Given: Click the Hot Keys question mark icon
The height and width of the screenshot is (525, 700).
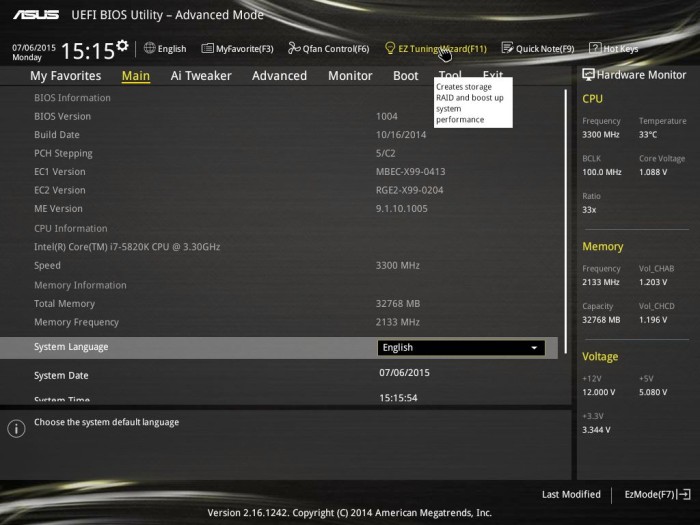Looking at the screenshot, I should tap(595, 48).
